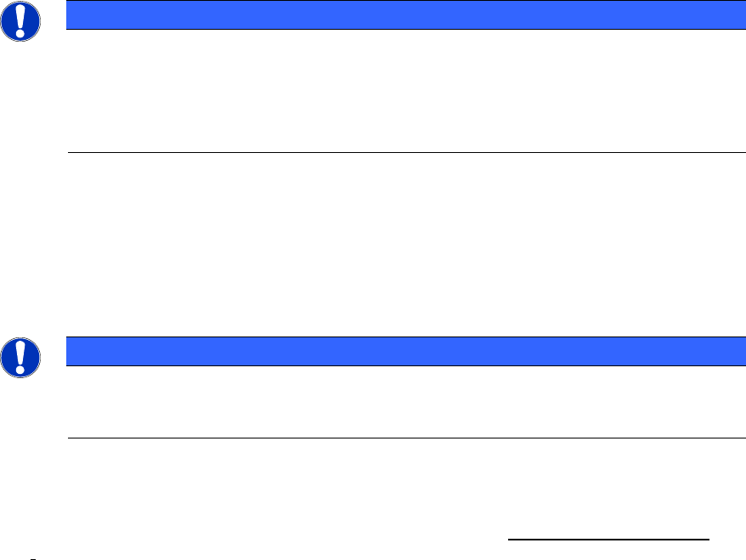Select the upper blue notice header bar
The height and width of the screenshot is (560, 746).
pos(400,14)
